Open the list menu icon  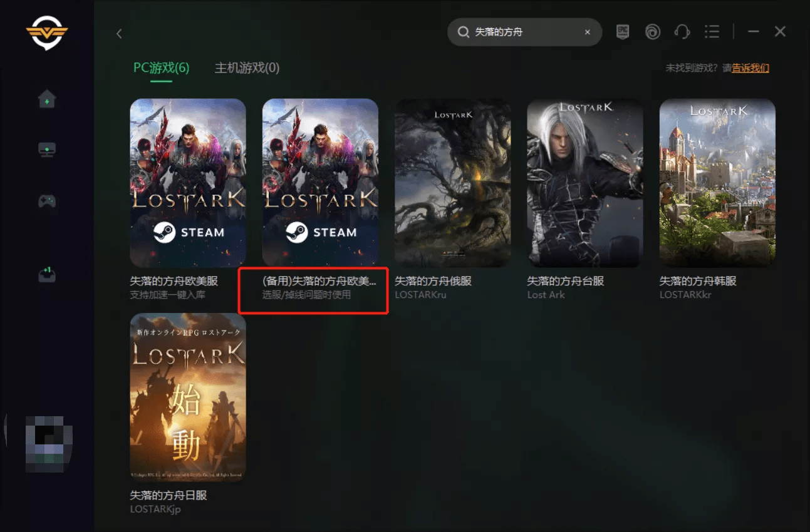[x=711, y=32]
